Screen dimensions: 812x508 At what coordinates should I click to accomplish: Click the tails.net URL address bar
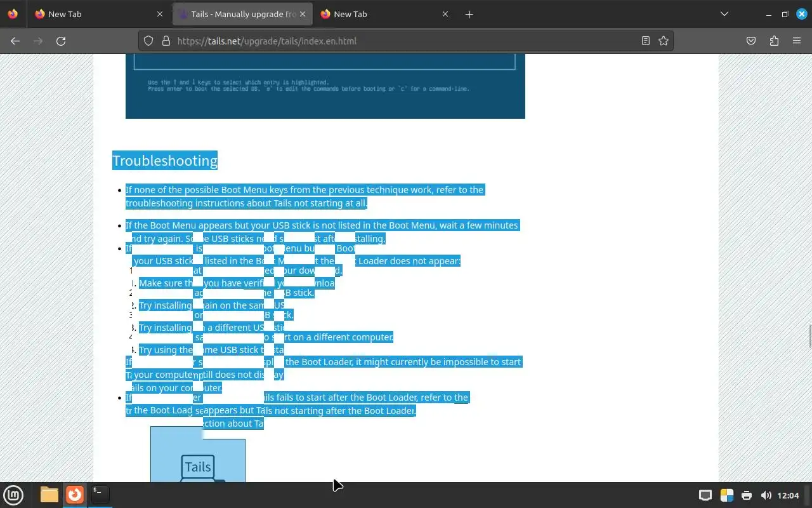tap(406, 41)
